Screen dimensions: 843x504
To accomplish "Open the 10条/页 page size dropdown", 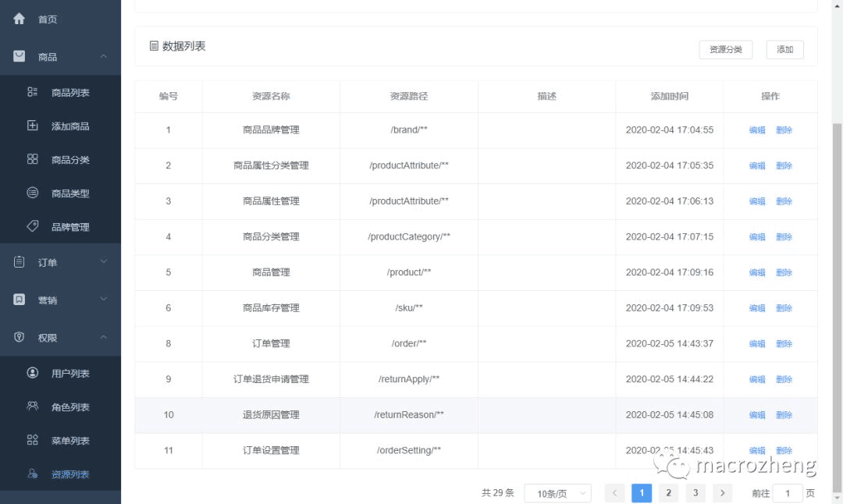I will (x=557, y=493).
